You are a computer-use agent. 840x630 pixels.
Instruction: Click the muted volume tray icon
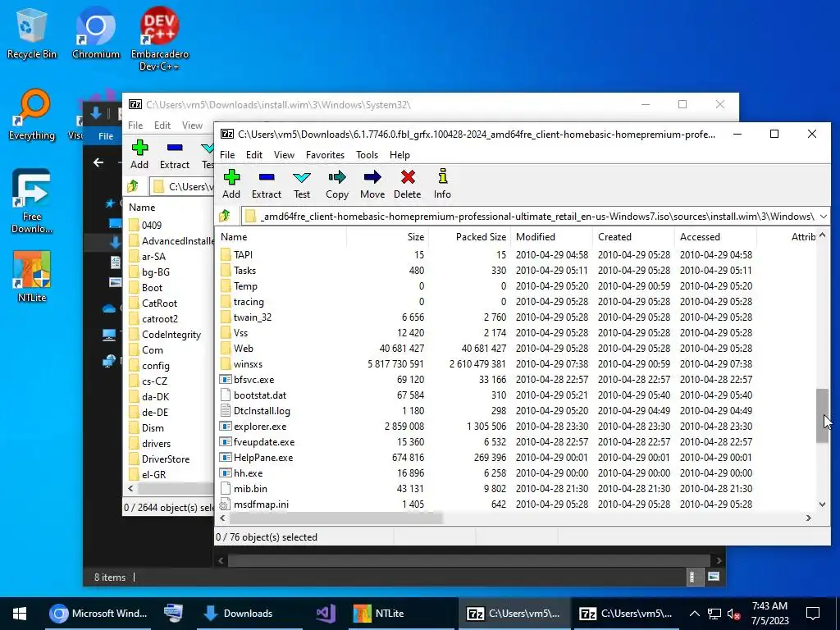[734, 614]
